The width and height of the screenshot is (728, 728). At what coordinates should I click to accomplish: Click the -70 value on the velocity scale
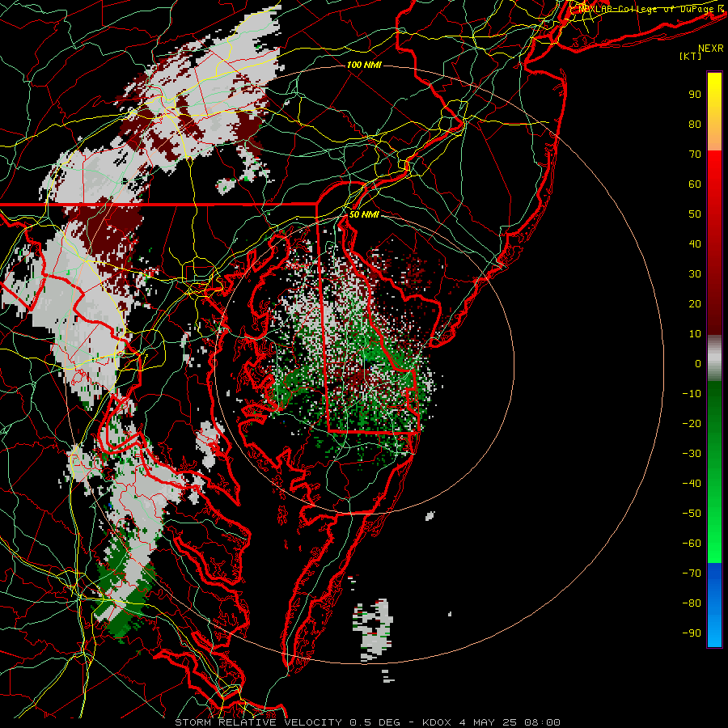pyautogui.click(x=692, y=574)
